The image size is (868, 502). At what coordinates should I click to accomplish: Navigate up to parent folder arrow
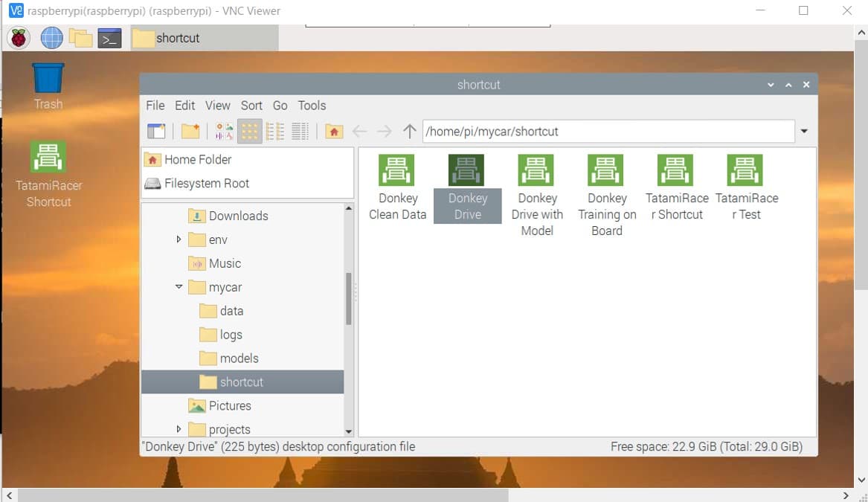click(410, 131)
